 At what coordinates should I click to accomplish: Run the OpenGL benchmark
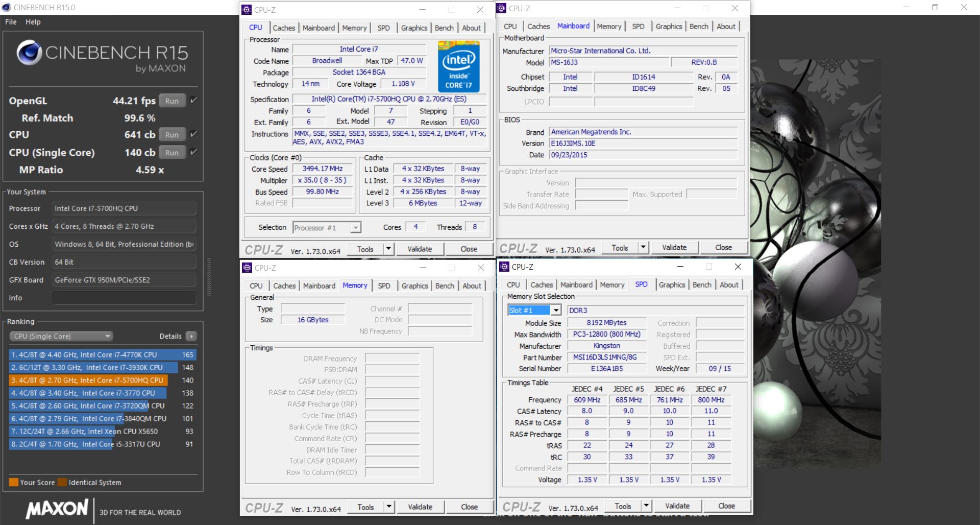point(172,101)
